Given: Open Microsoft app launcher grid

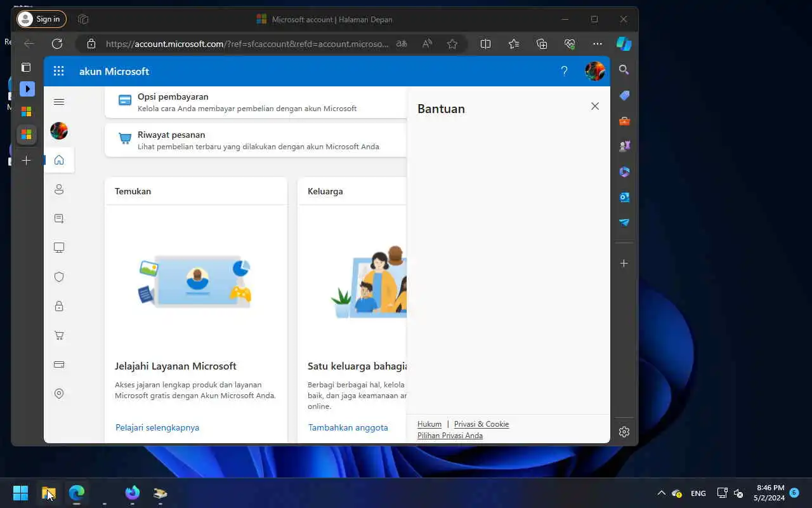Looking at the screenshot, I should click(x=59, y=71).
